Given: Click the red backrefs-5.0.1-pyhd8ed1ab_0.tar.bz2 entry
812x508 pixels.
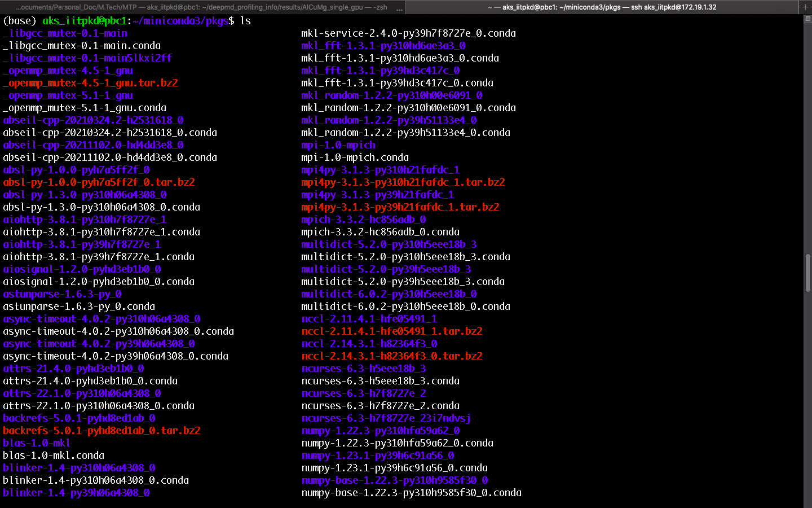Looking at the screenshot, I should (101, 431).
